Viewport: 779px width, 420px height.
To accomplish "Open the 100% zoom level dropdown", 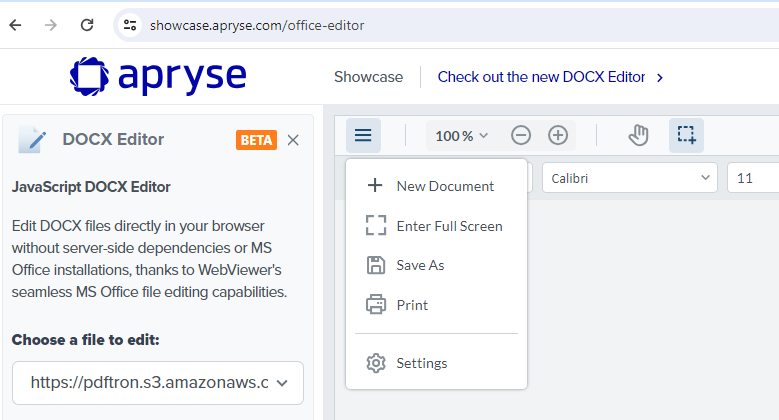I will point(462,136).
